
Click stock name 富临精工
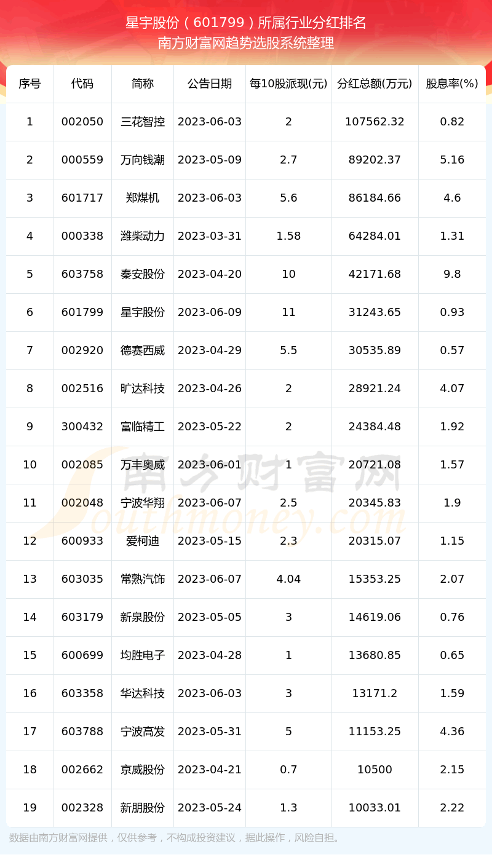pyautogui.click(x=143, y=427)
